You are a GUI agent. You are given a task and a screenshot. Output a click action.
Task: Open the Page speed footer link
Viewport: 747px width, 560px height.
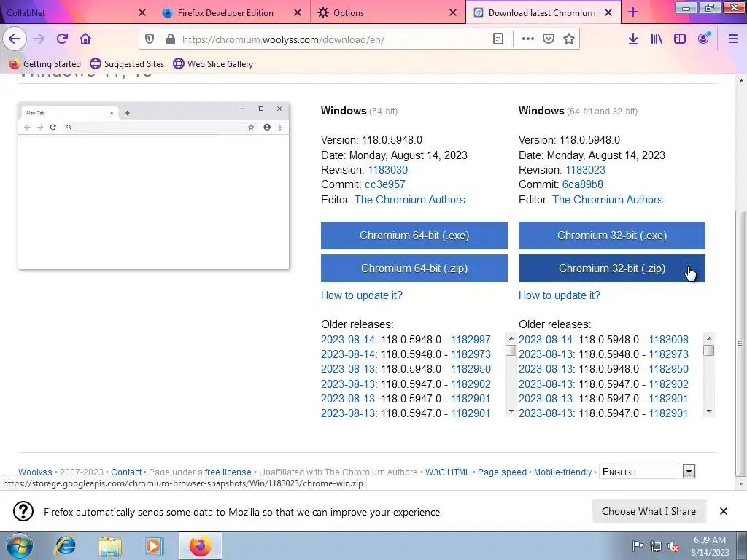[502, 472]
